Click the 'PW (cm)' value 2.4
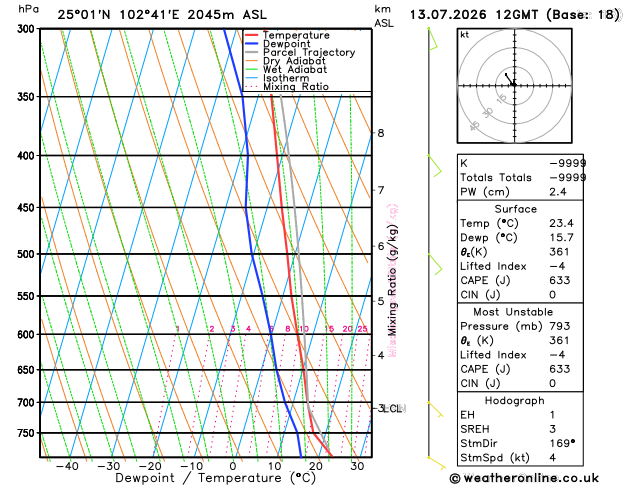629x486 pixels. coord(558,192)
